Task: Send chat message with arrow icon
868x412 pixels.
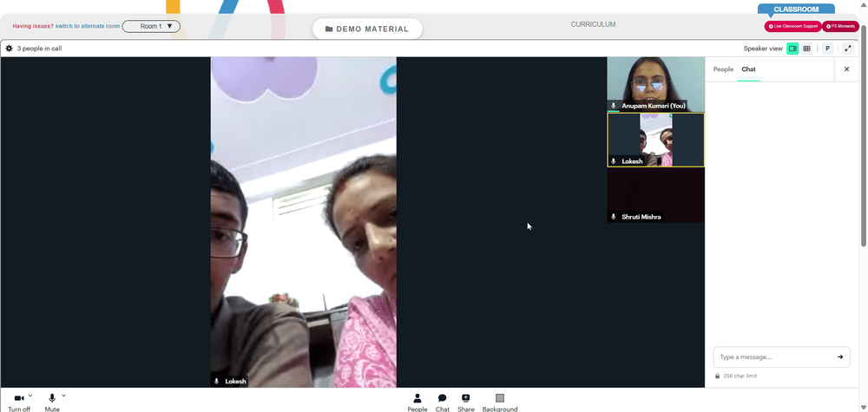Action: point(840,357)
